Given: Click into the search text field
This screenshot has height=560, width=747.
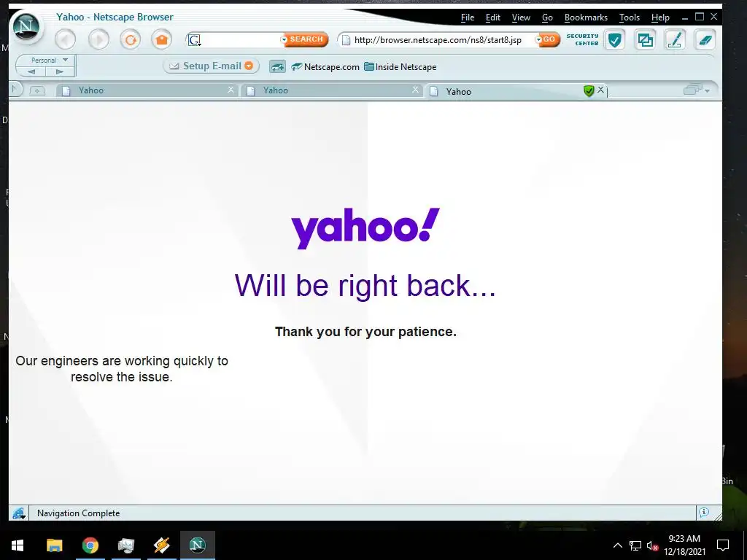Looking at the screenshot, I should point(241,40).
